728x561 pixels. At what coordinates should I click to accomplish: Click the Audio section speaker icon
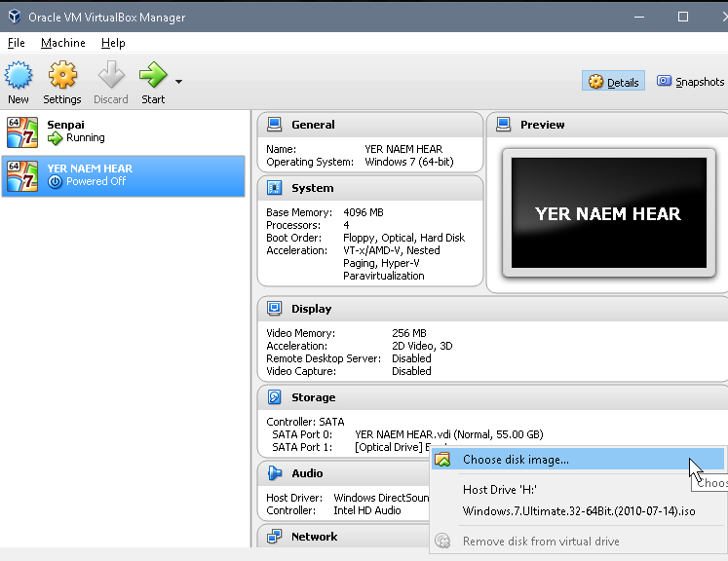pyautogui.click(x=275, y=472)
